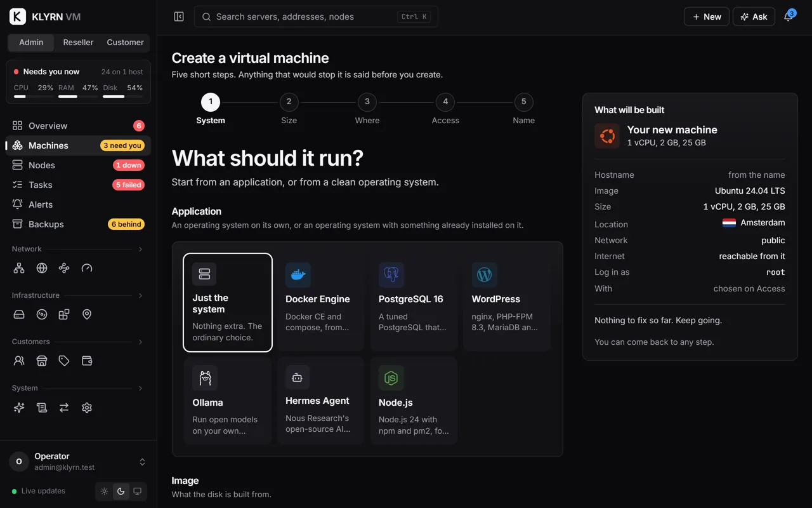Click the Ubuntu 24.04 LTS image value
The height and width of the screenshot is (508, 812).
pos(750,190)
